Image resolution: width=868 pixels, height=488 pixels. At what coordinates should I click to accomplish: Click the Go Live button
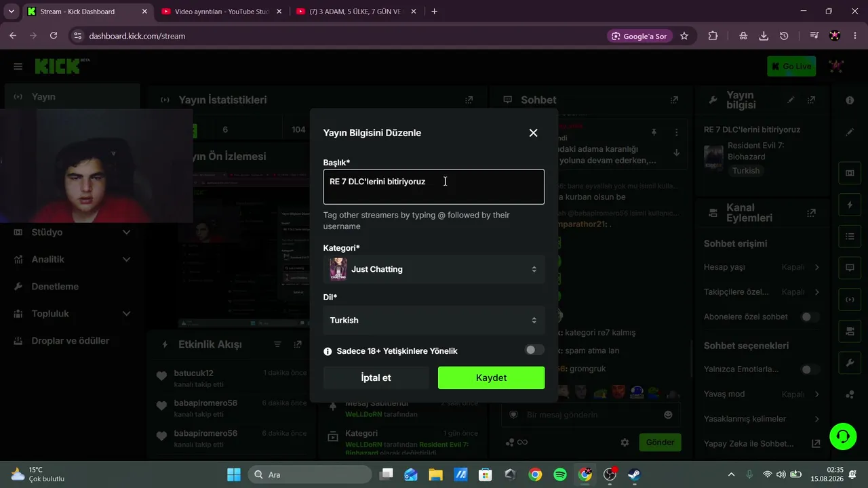(791, 66)
